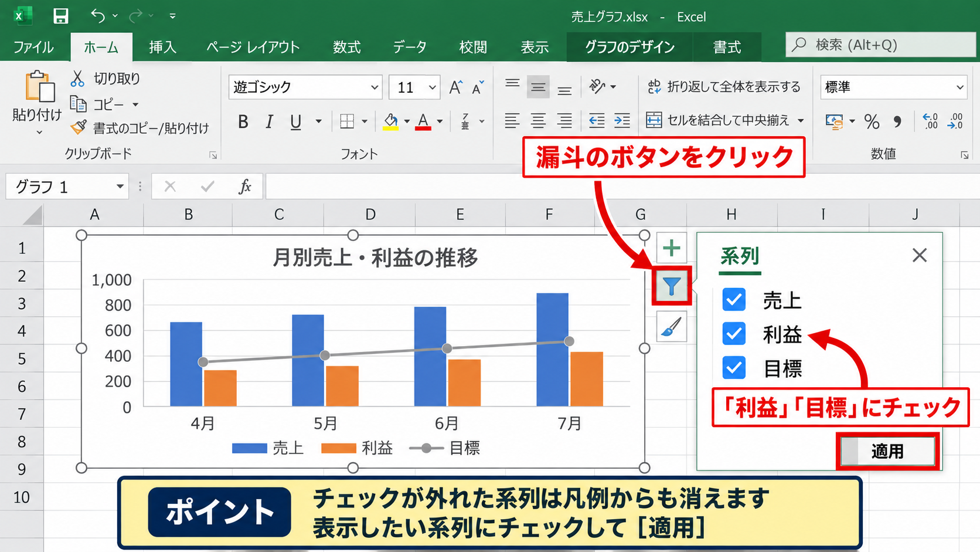980x552 pixels.
Task: Toggle the 目標 series checkbox
Action: pos(734,368)
